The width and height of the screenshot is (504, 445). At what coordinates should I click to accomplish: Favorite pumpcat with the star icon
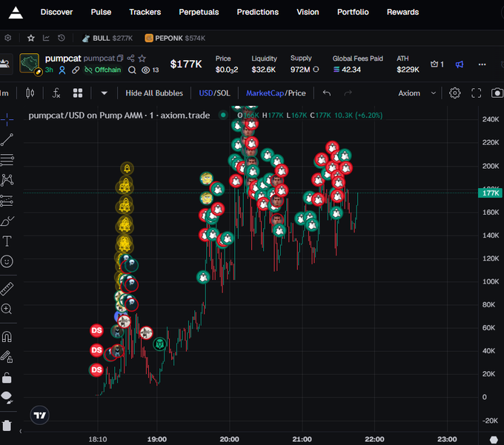[x=142, y=58]
